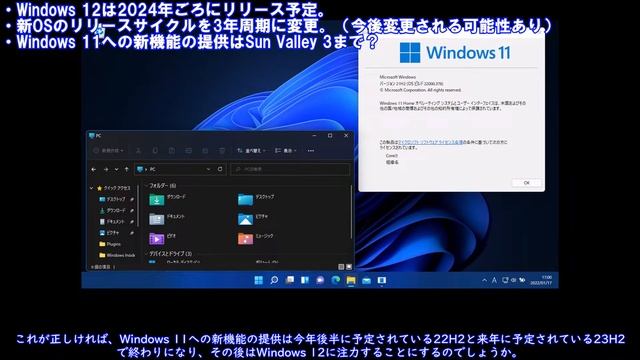640x360 pixels.
Task: Click the Paste toolbar icon
Action: [x=172, y=151]
